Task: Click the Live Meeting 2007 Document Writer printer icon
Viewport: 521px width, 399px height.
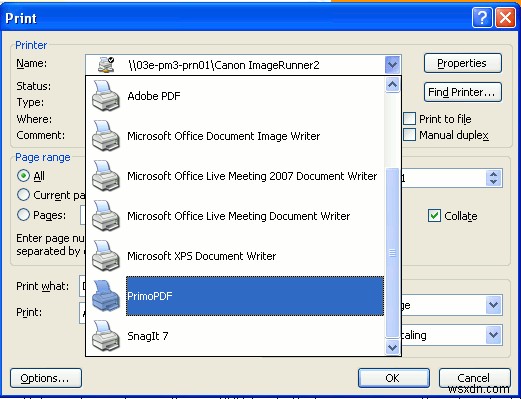Action: click(x=105, y=176)
